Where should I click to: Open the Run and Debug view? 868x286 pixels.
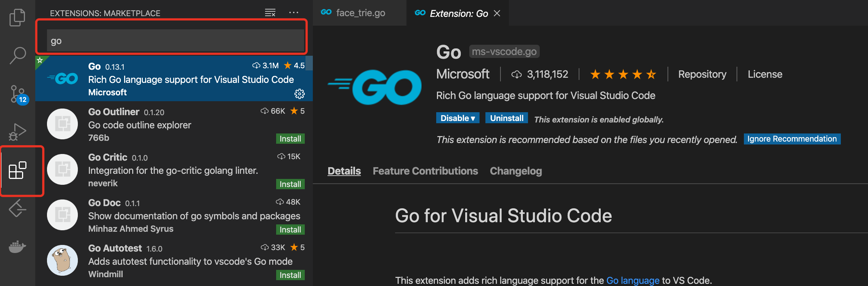[17, 132]
